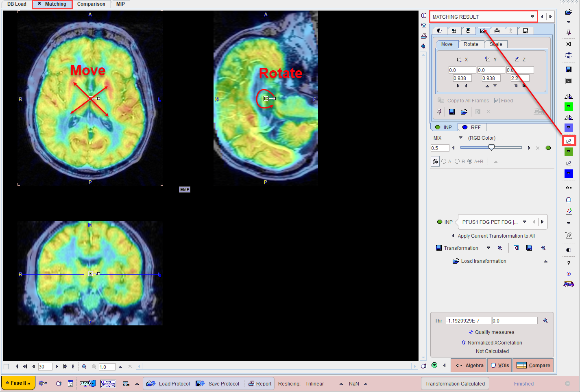The width and height of the screenshot is (580, 392).
Task: Switch to the MIP tab
Action: (x=120, y=4)
